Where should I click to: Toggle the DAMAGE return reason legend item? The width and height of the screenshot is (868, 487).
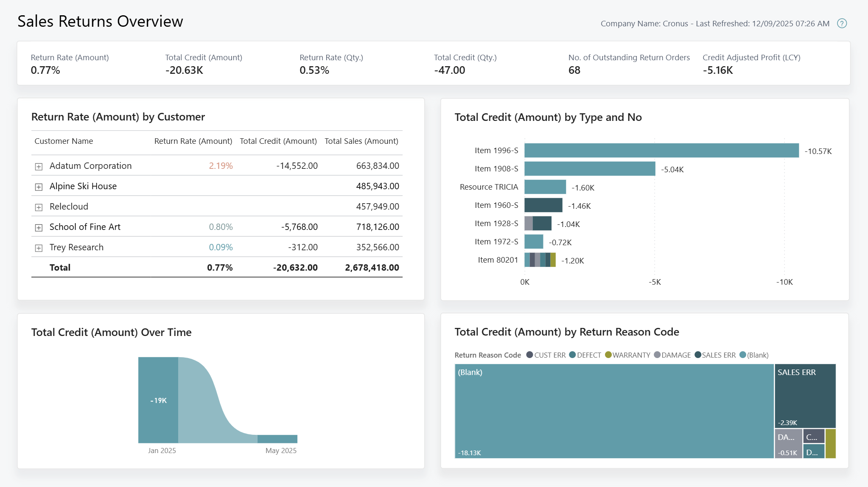pos(676,355)
